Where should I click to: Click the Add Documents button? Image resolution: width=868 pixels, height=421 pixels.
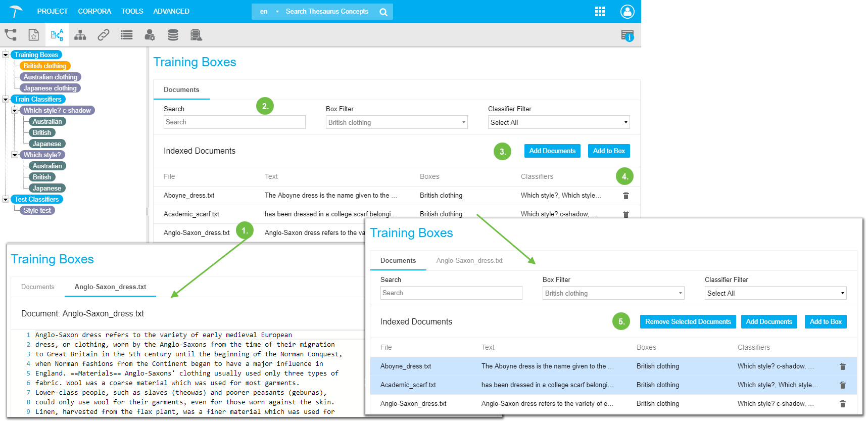552,151
